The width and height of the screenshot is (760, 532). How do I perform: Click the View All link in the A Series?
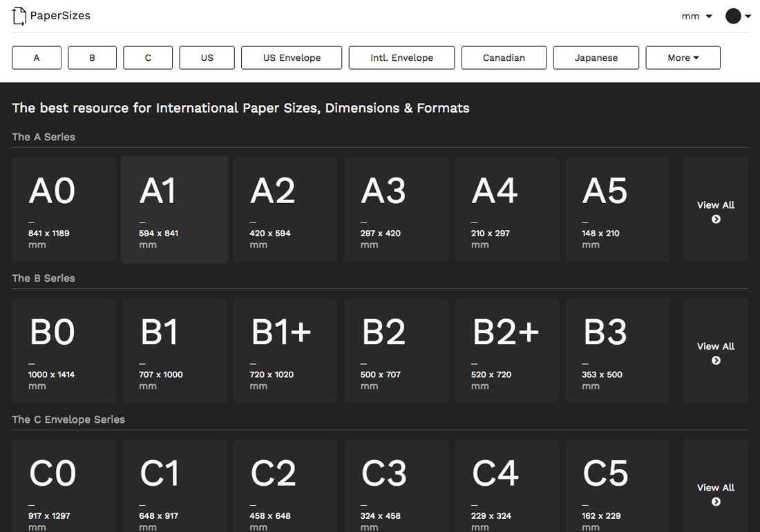[715, 205]
